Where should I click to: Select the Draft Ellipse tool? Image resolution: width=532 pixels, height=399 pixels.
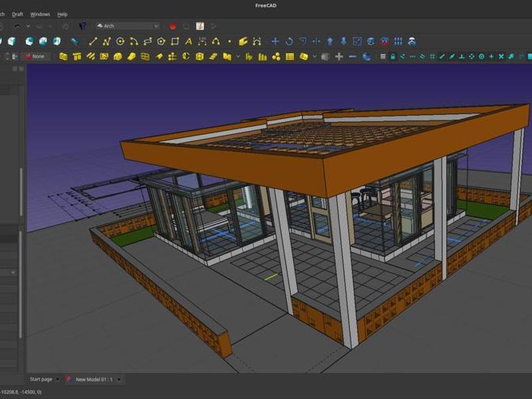pyautogui.click(x=148, y=41)
